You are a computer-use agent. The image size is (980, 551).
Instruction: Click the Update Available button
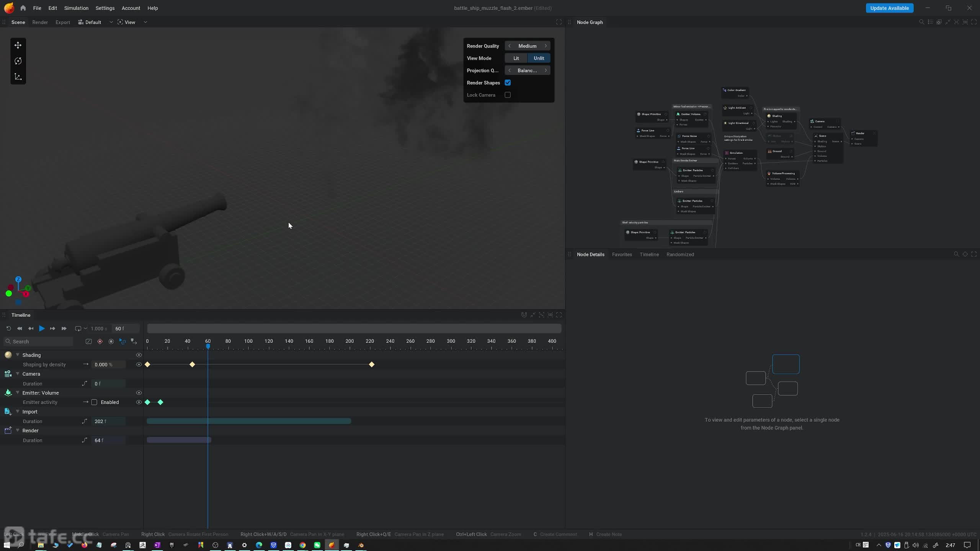[889, 8]
